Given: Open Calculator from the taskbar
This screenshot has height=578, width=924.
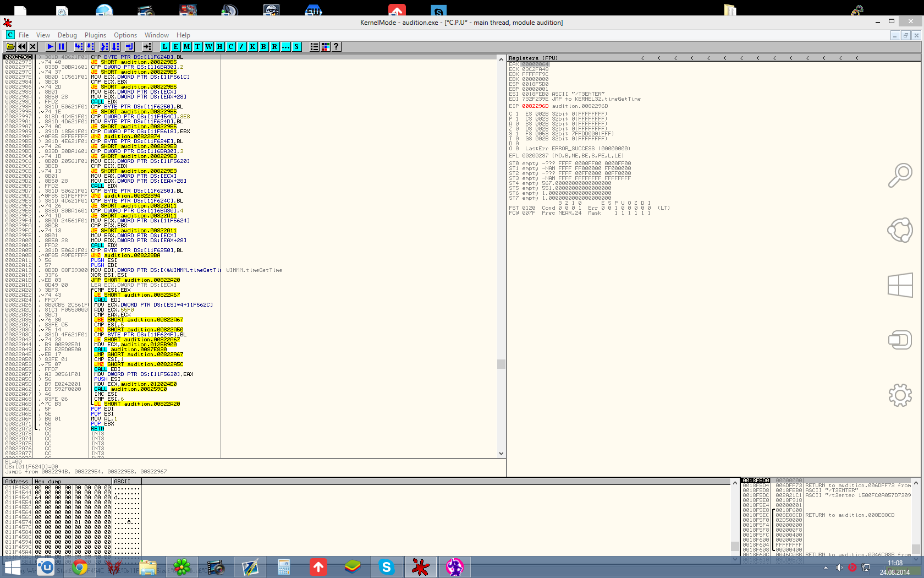Looking at the screenshot, I should (284, 567).
